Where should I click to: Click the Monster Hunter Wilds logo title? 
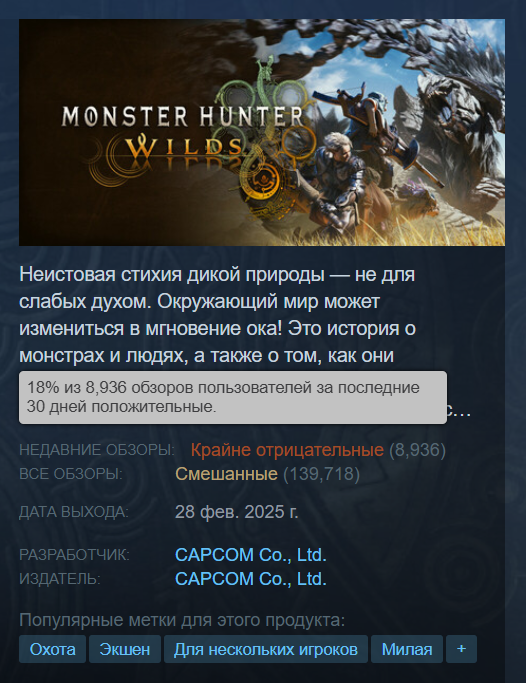click(183, 133)
